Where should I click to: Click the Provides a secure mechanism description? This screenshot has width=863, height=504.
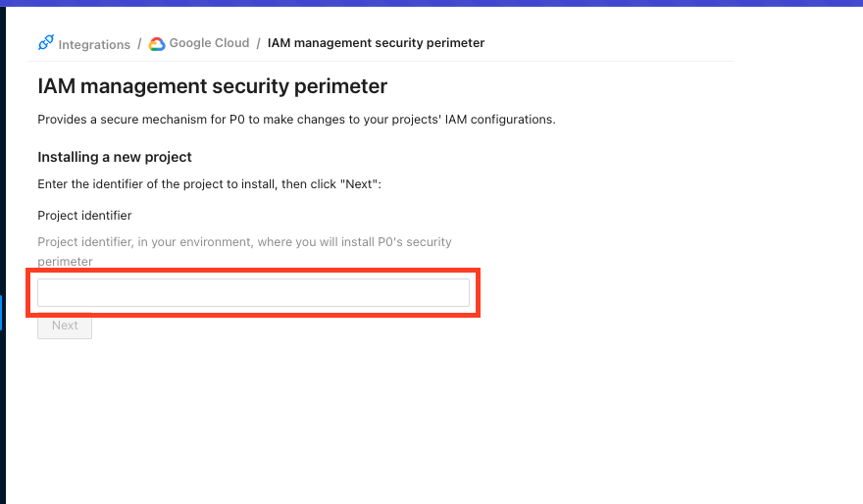click(x=296, y=120)
